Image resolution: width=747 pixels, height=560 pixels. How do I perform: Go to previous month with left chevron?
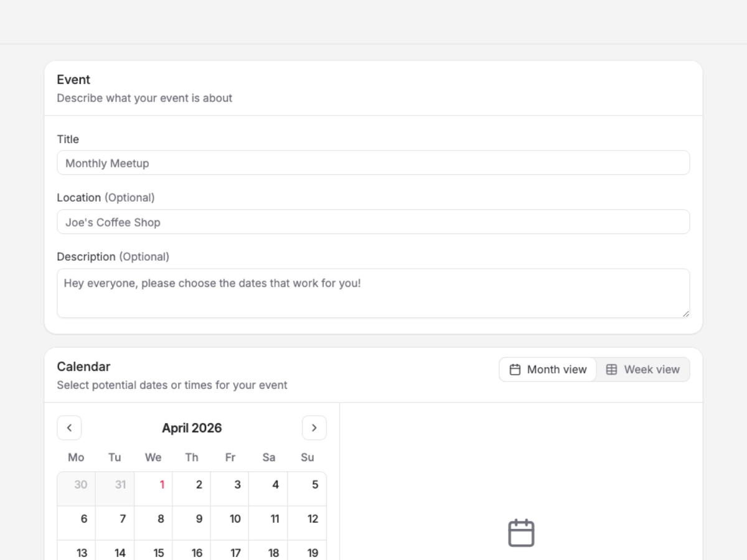click(69, 427)
